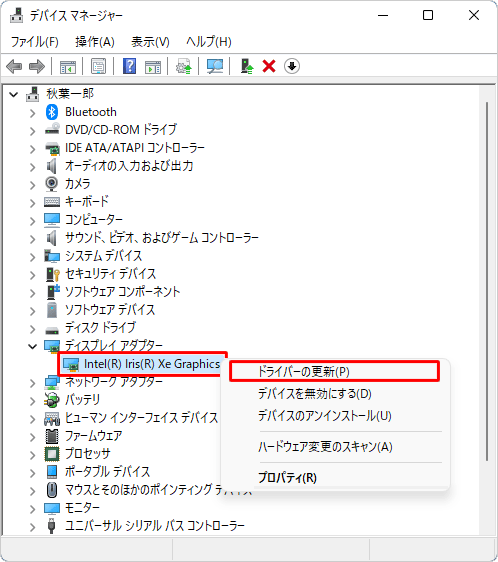
Task: Expand the プロセッサ tree node
Action: [33, 455]
